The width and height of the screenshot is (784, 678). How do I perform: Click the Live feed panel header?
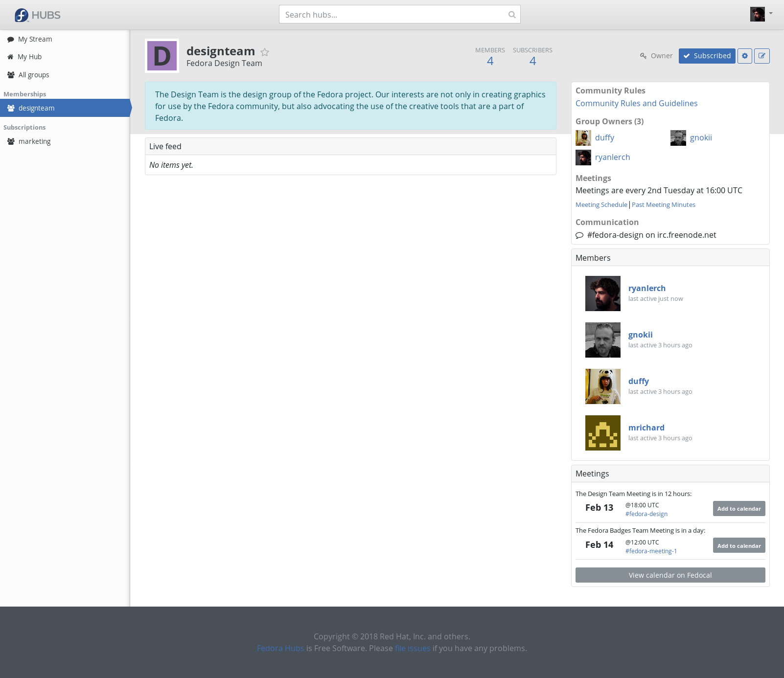(x=350, y=146)
